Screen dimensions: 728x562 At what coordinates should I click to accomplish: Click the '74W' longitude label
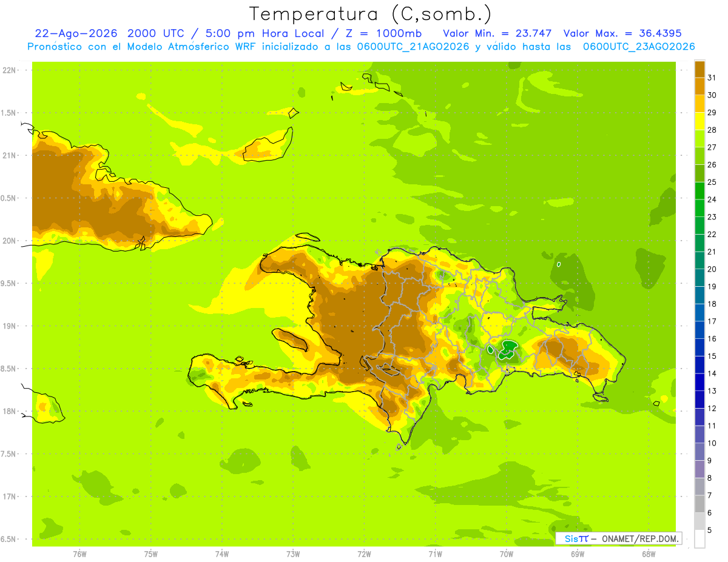point(222,554)
